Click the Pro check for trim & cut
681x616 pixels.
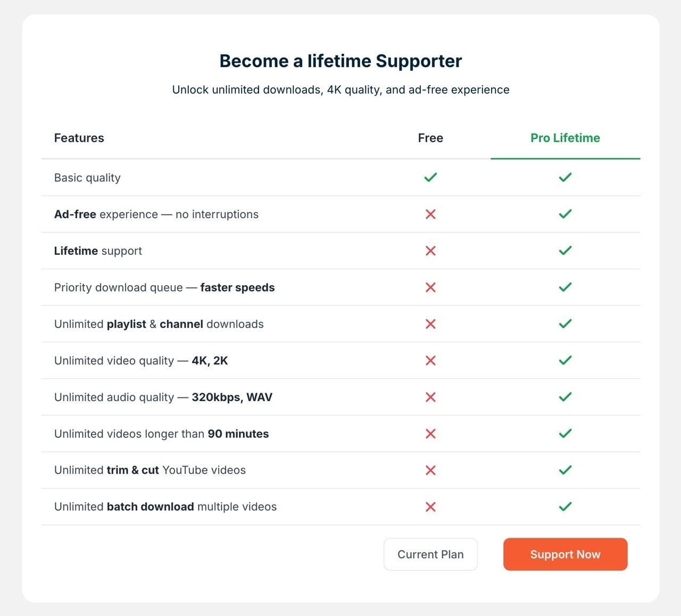pos(565,470)
